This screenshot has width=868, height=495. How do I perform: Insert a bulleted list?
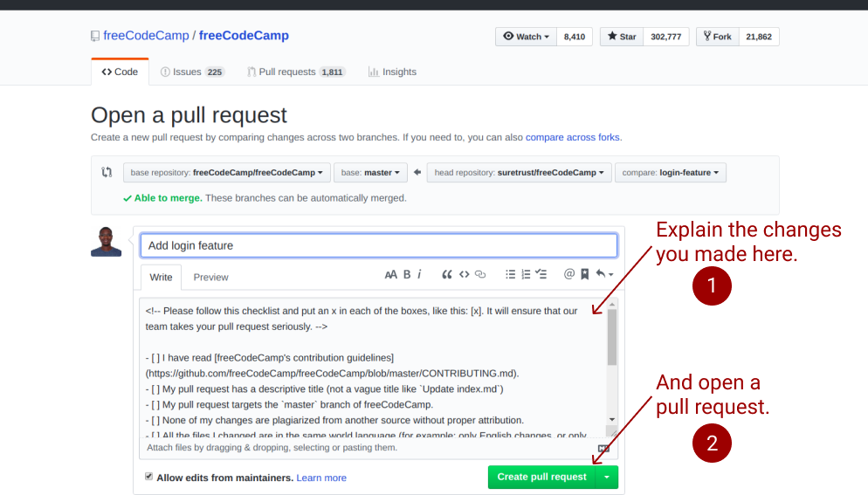(x=510, y=275)
